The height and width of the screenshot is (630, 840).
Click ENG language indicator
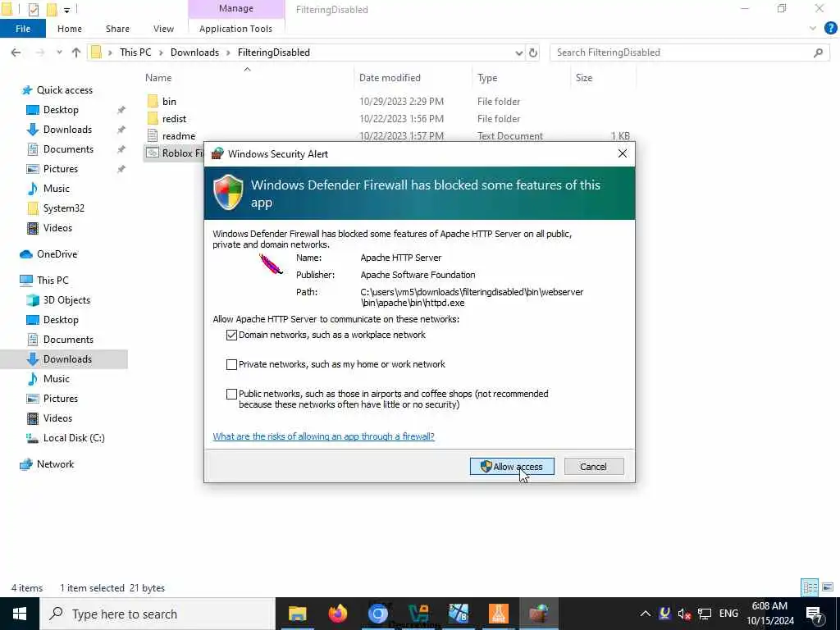728,614
